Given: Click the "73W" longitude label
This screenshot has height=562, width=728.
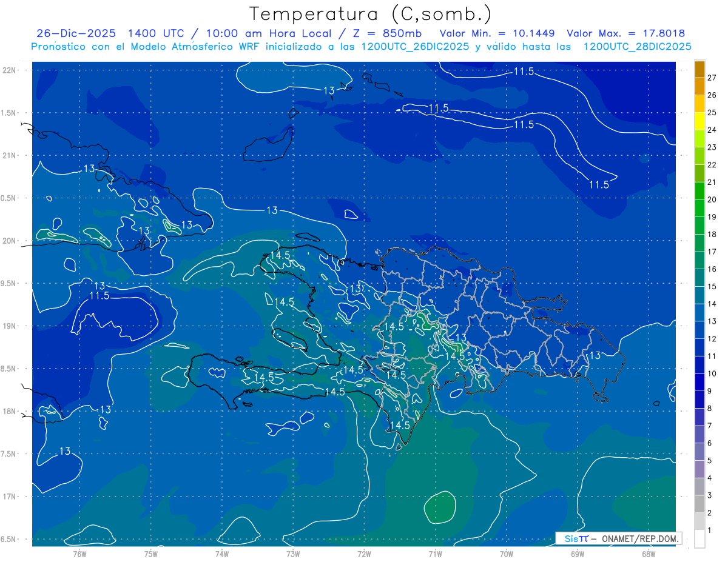Looking at the screenshot, I should click(x=293, y=554).
